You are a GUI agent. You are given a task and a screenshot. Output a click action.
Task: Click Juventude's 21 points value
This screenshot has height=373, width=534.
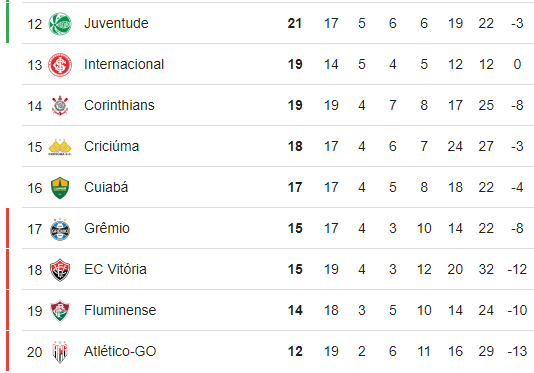pyautogui.click(x=295, y=23)
